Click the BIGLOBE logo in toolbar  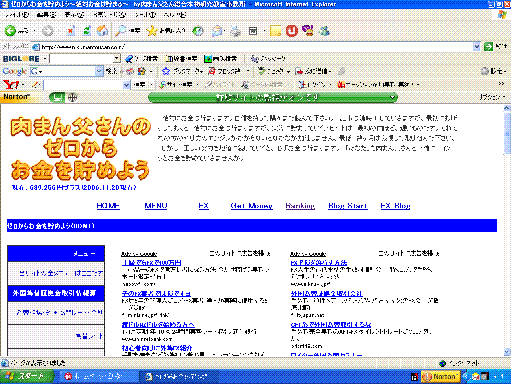coord(21,59)
